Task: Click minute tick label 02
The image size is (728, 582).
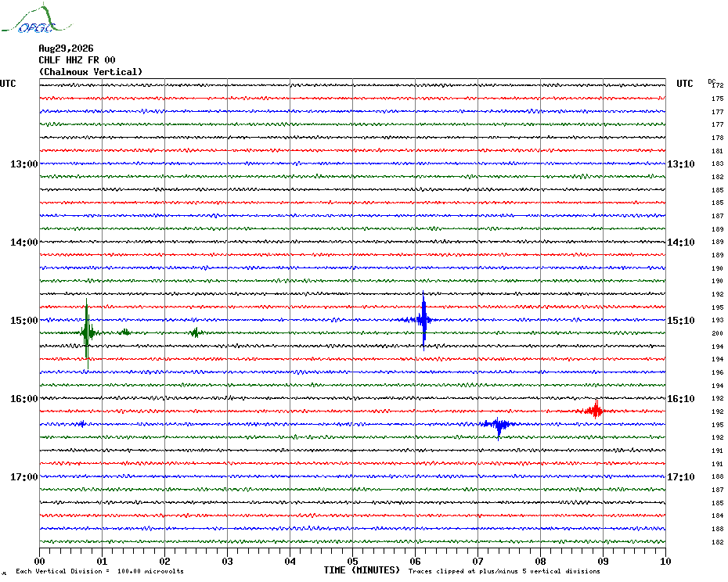Action: (165, 561)
